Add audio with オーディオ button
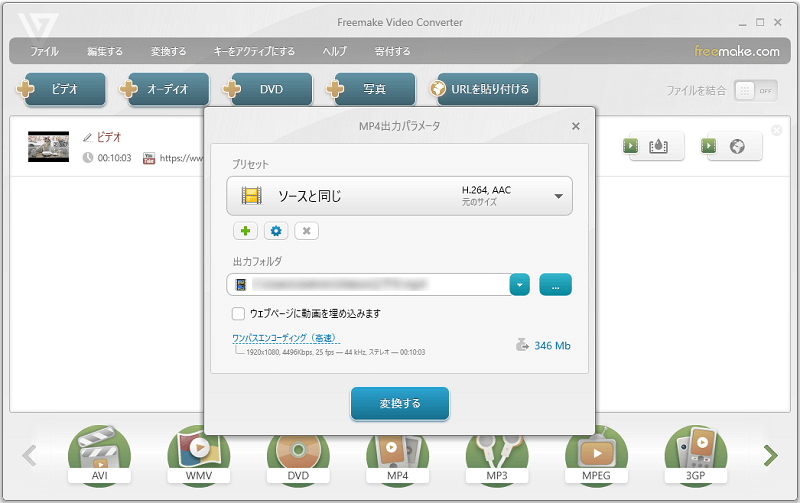 click(164, 89)
